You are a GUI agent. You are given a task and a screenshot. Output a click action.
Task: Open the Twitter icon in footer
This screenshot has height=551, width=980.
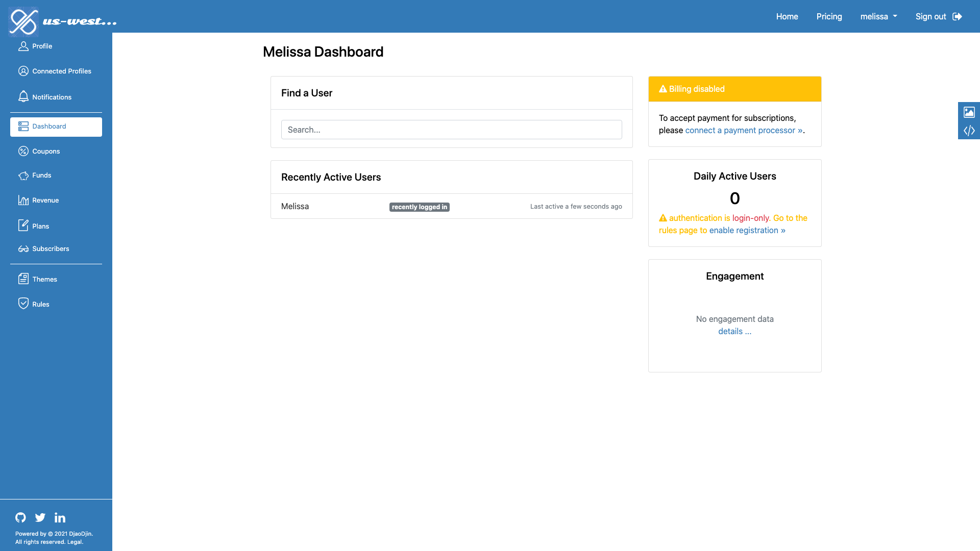pos(40,518)
